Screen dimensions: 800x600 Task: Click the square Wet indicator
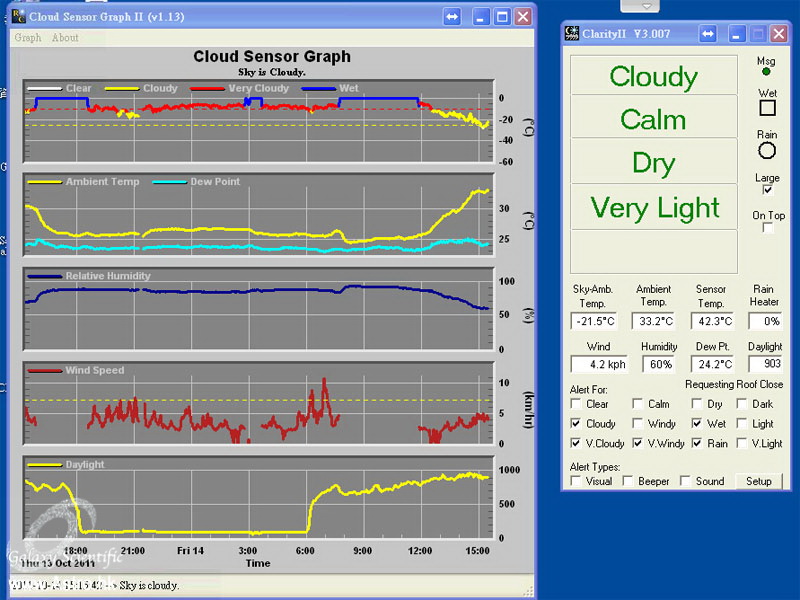pos(767,107)
